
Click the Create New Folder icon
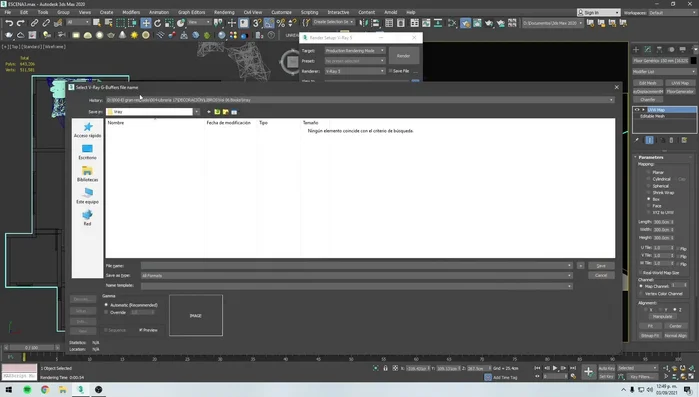point(226,112)
